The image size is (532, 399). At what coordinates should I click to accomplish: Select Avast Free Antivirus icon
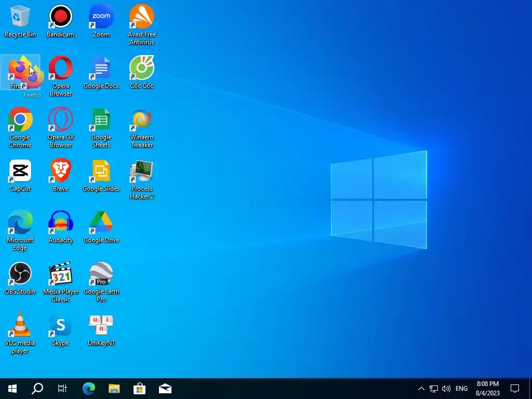pos(142,24)
